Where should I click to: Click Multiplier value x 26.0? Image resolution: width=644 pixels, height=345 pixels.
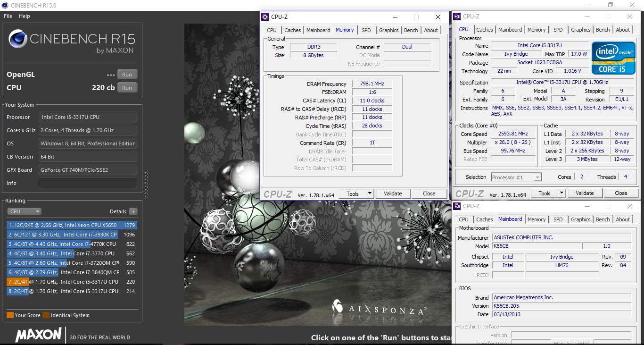point(513,143)
